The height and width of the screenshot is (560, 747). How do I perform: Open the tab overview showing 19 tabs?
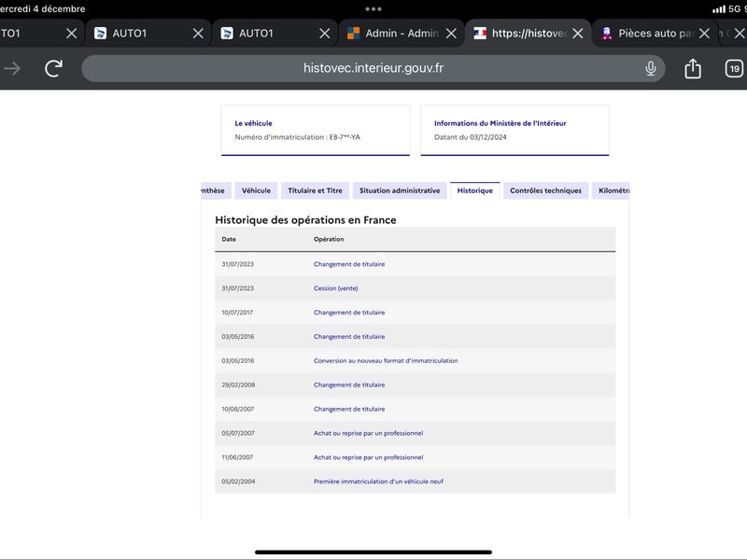point(734,68)
